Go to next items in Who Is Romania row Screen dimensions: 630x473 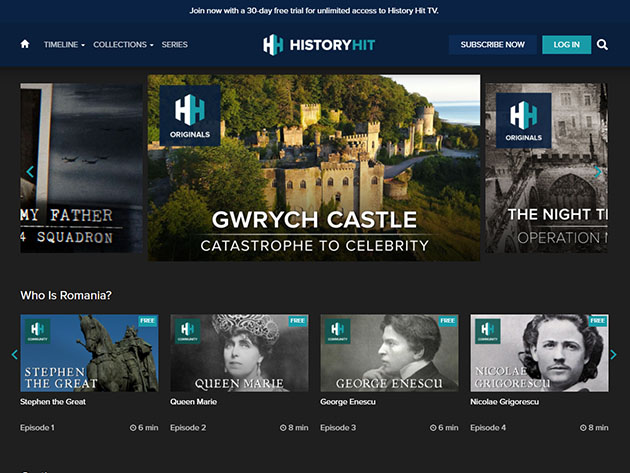pos(613,354)
